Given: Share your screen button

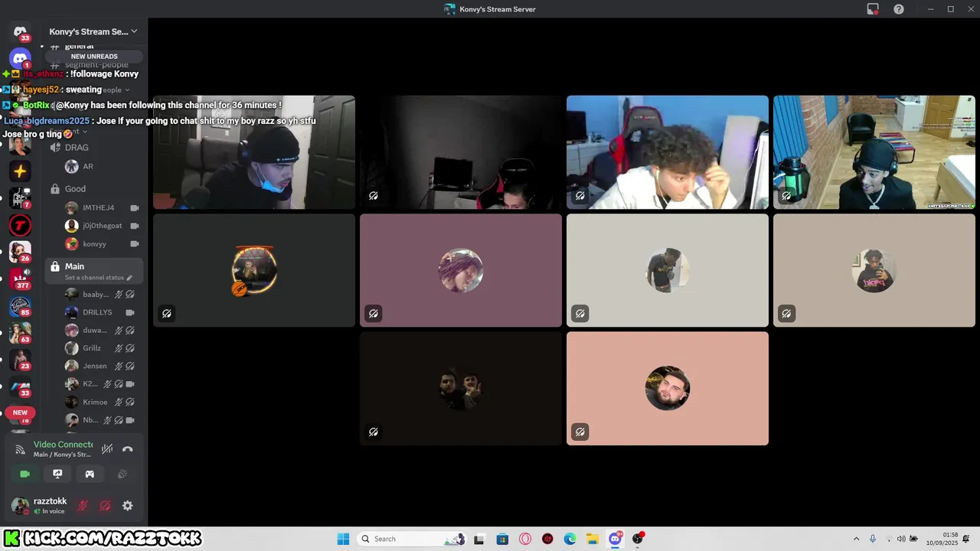Looking at the screenshot, I should coord(57,474).
